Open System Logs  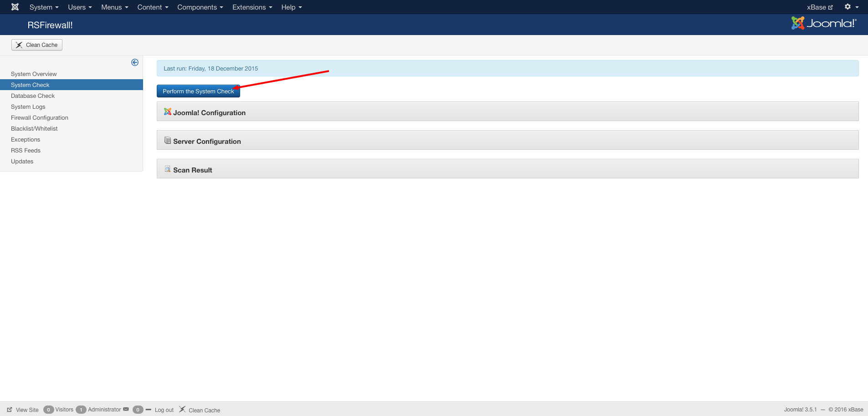(28, 107)
